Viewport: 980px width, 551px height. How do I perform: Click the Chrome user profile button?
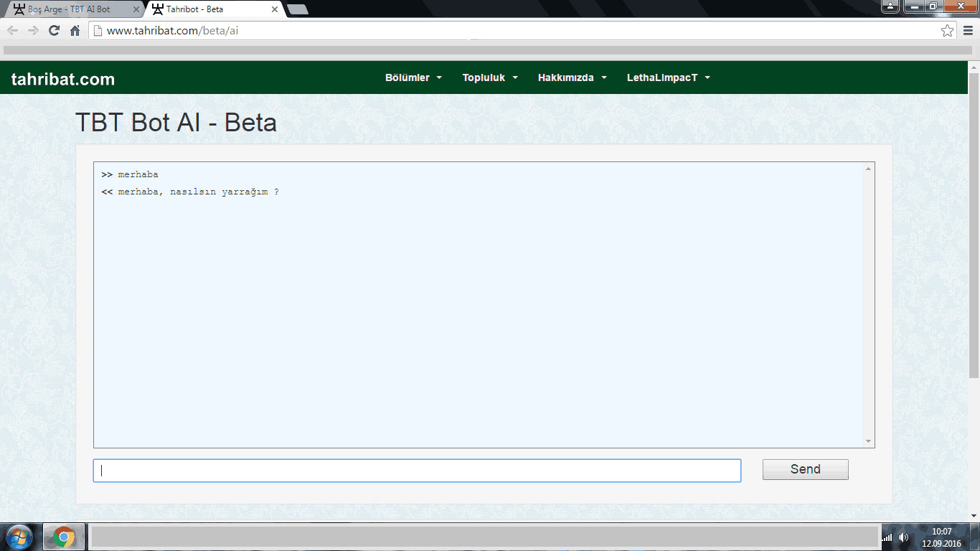890,6
